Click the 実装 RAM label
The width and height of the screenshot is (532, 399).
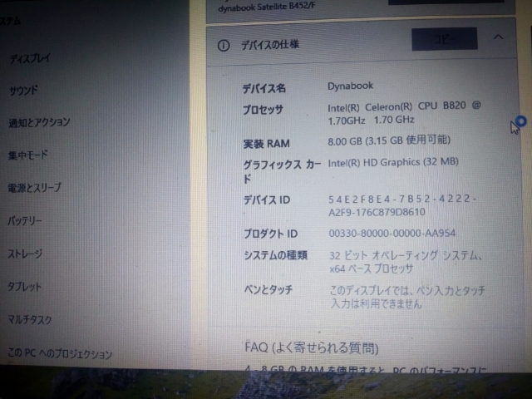[x=266, y=144]
